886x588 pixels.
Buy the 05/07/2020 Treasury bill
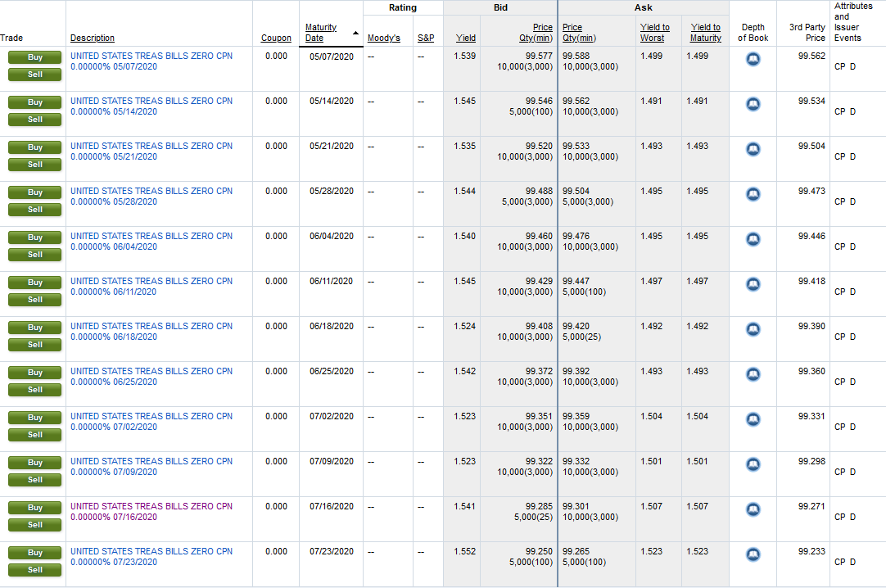pos(35,57)
